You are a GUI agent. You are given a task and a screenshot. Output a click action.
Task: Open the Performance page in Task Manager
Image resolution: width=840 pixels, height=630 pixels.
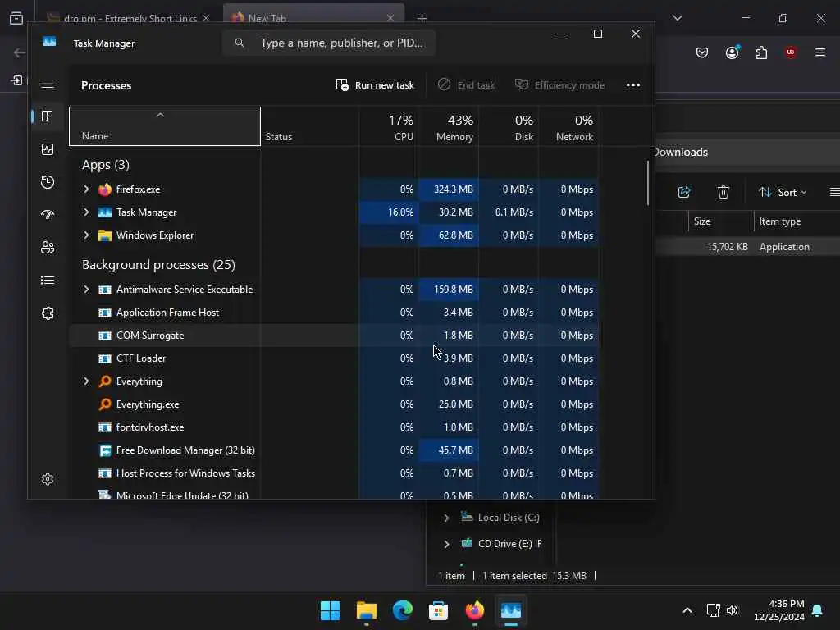(x=48, y=149)
